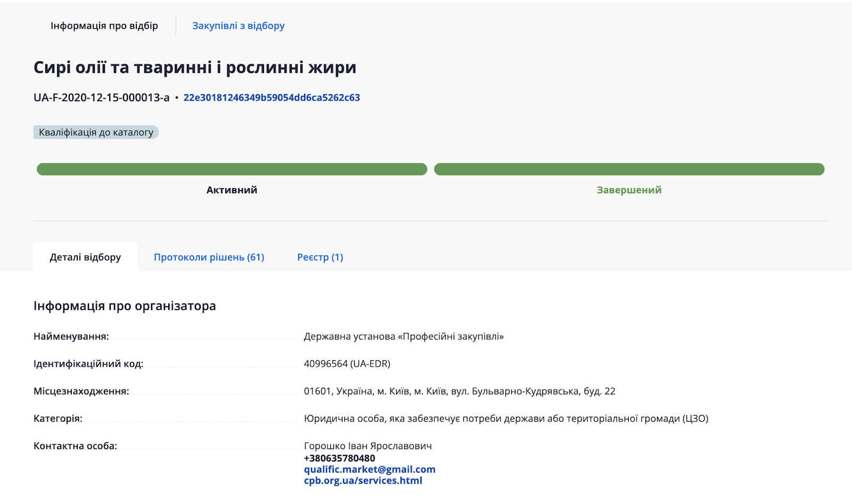
Task: Click the Кваліфікація до каталогу badge
Action: point(96,133)
